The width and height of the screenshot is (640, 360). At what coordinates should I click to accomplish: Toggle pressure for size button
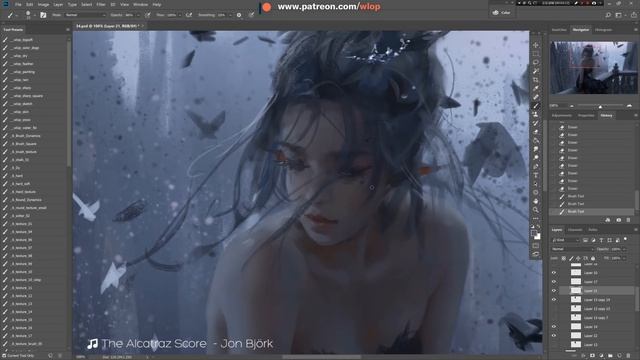click(252, 15)
